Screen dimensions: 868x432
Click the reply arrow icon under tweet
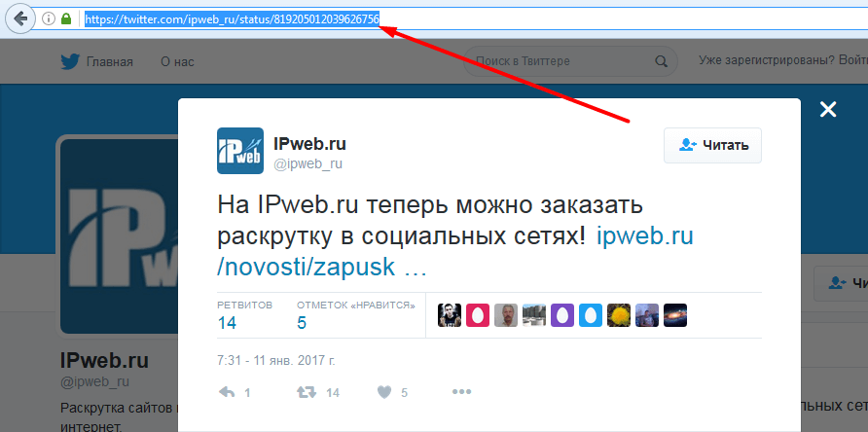pyautogui.click(x=227, y=393)
